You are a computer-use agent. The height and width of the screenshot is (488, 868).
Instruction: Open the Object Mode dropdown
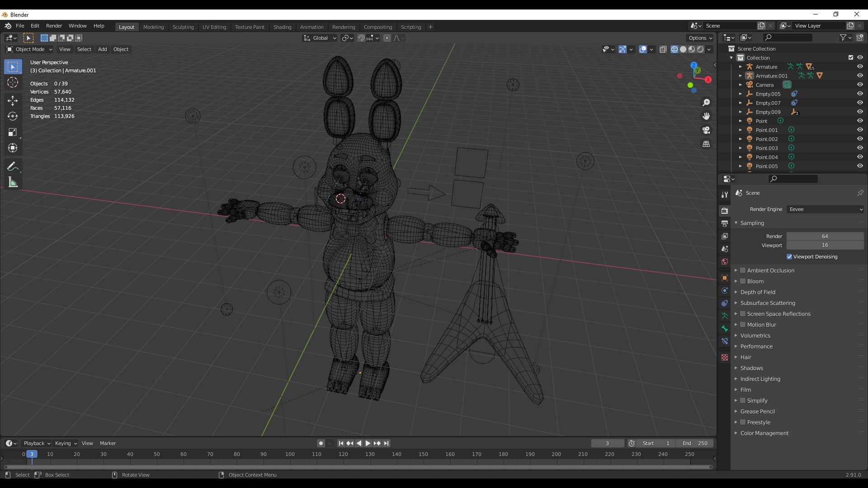pos(29,49)
